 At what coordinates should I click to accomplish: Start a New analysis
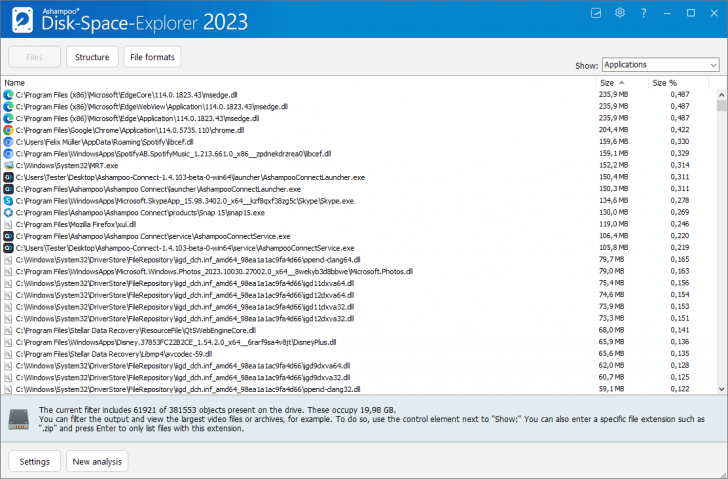point(97,462)
